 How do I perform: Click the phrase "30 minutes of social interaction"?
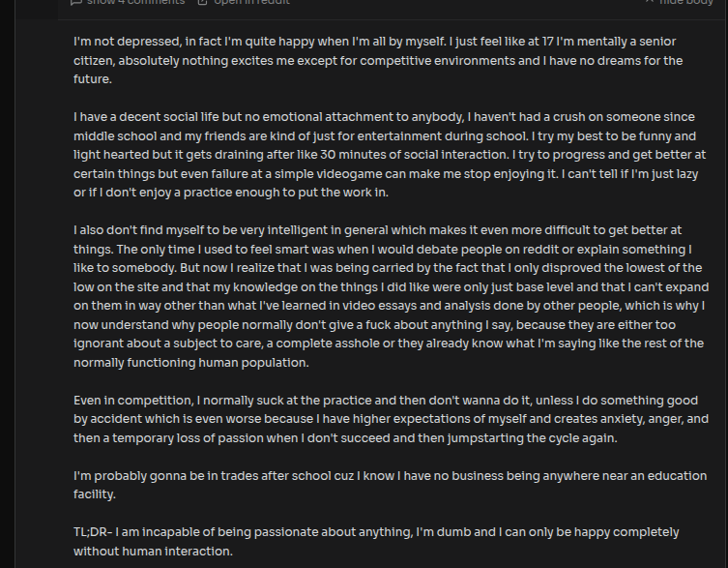tap(414, 155)
